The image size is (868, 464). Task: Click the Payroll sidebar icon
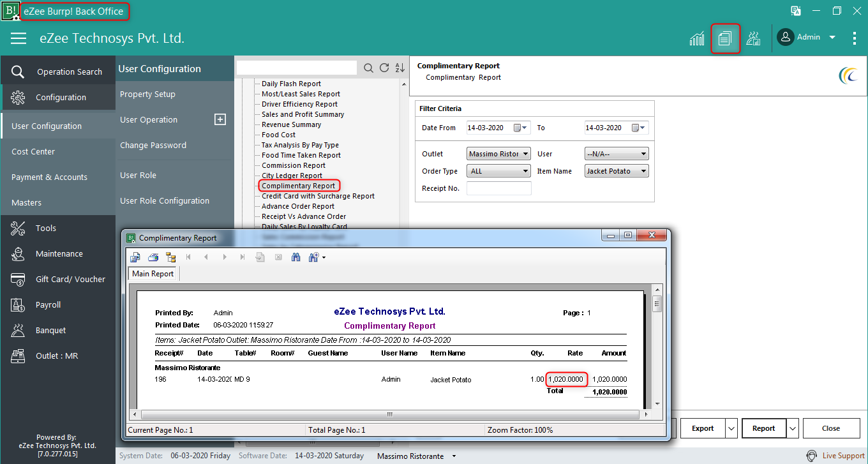pyautogui.click(x=18, y=304)
